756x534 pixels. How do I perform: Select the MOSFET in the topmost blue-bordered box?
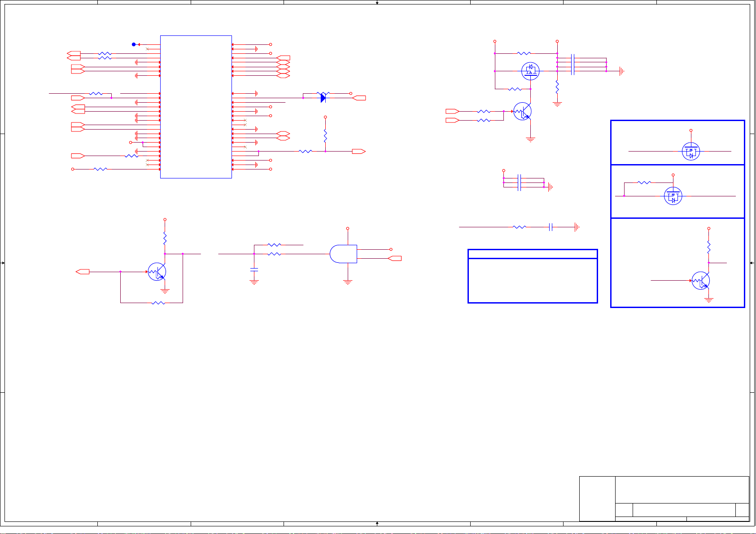691,152
